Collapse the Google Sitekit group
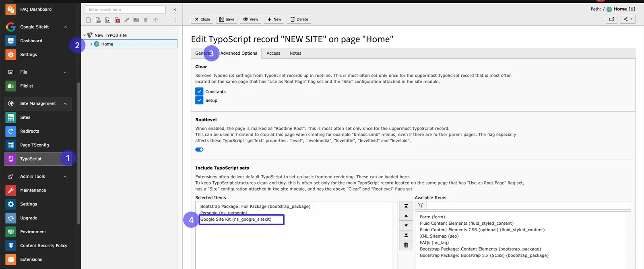This screenshot has width=644, height=269. (x=65, y=27)
